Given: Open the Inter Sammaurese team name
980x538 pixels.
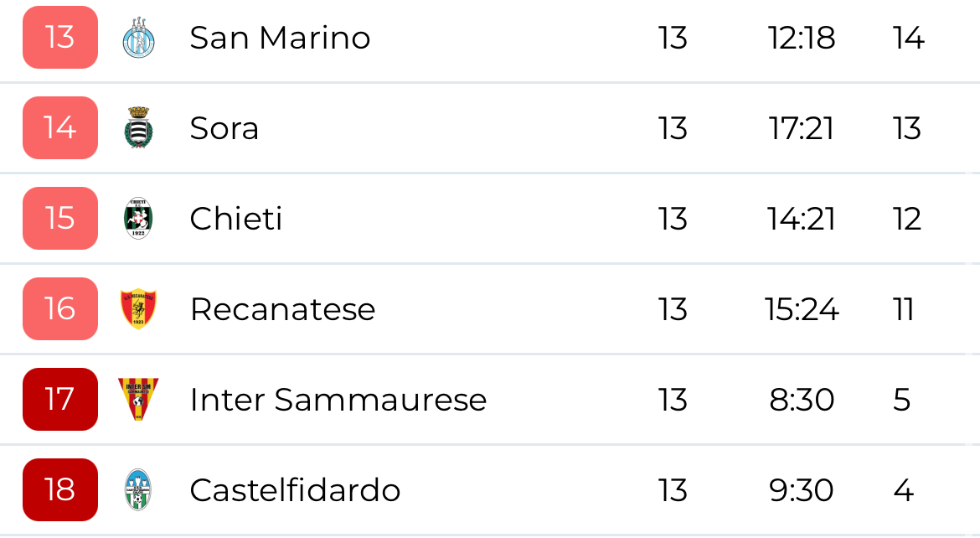Looking at the screenshot, I should click(x=338, y=400).
